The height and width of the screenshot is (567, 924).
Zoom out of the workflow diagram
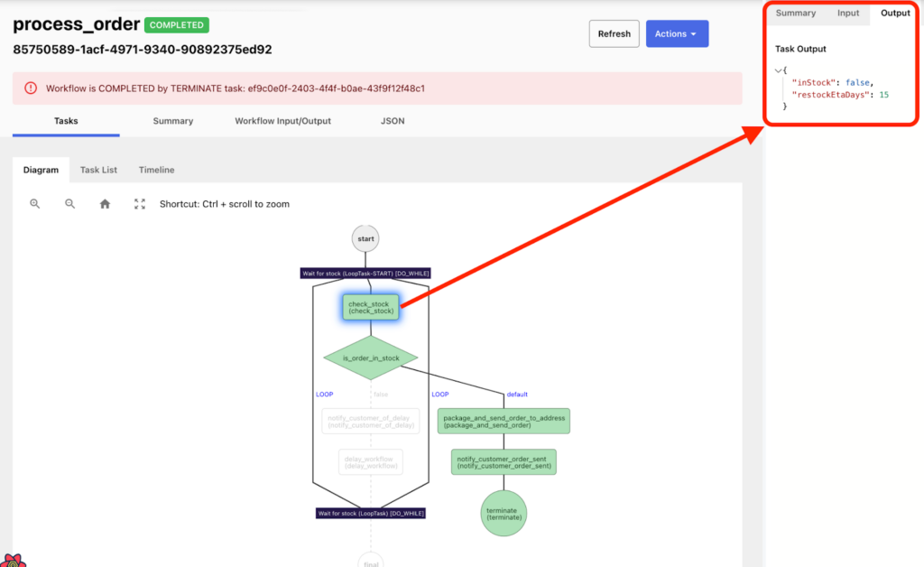tap(69, 203)
